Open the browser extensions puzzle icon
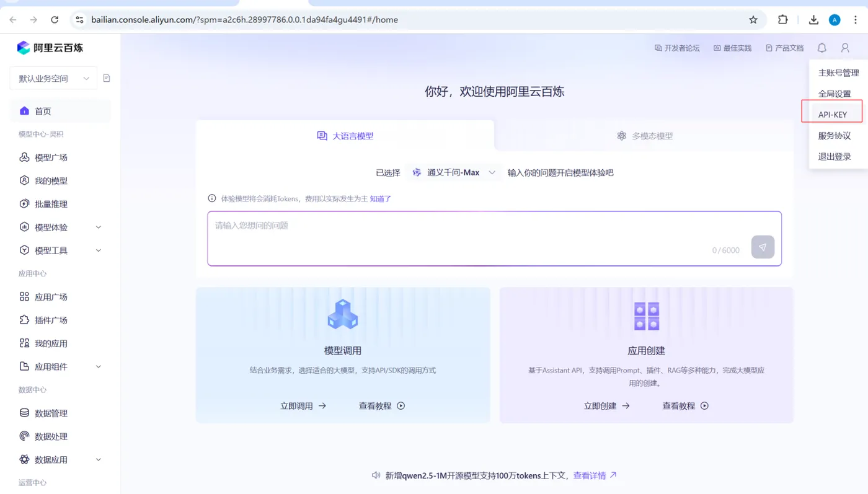The height and width of the screenshot is (494, 868). pos(783,20)
